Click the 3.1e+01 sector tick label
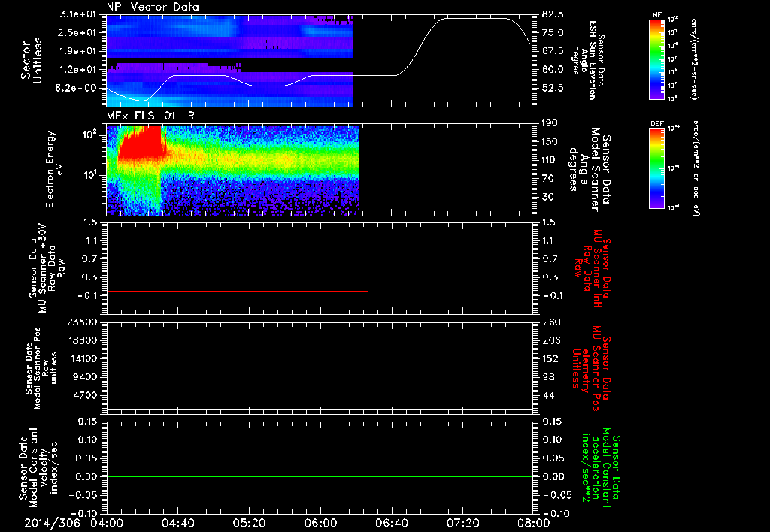Image resolution: width=770 pixels, height=532 pixels. tap(78, 14)
